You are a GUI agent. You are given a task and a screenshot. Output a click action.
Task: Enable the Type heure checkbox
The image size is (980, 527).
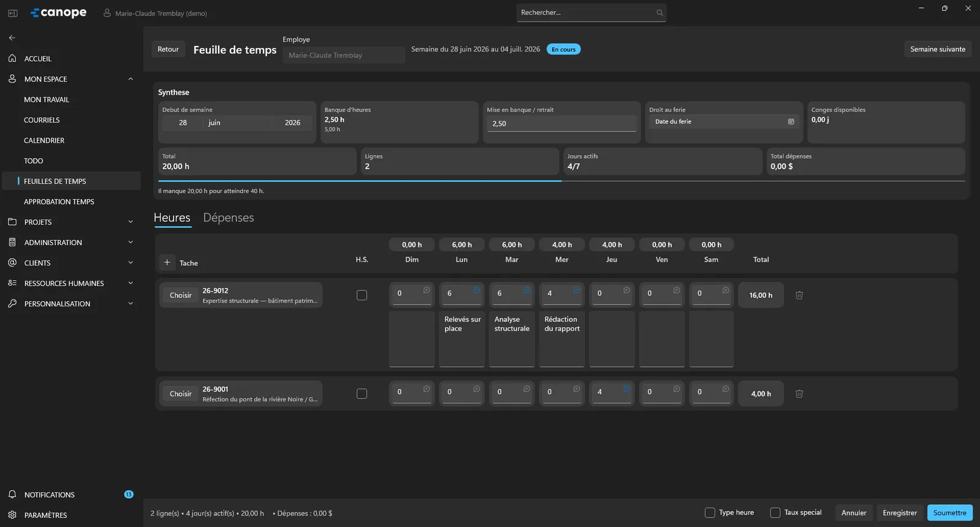[x=710, y=513]
